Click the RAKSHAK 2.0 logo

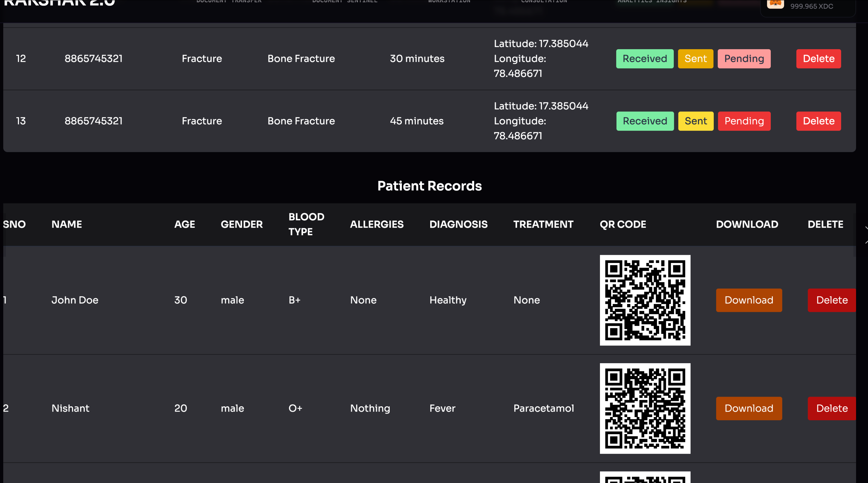click(59, 3)
